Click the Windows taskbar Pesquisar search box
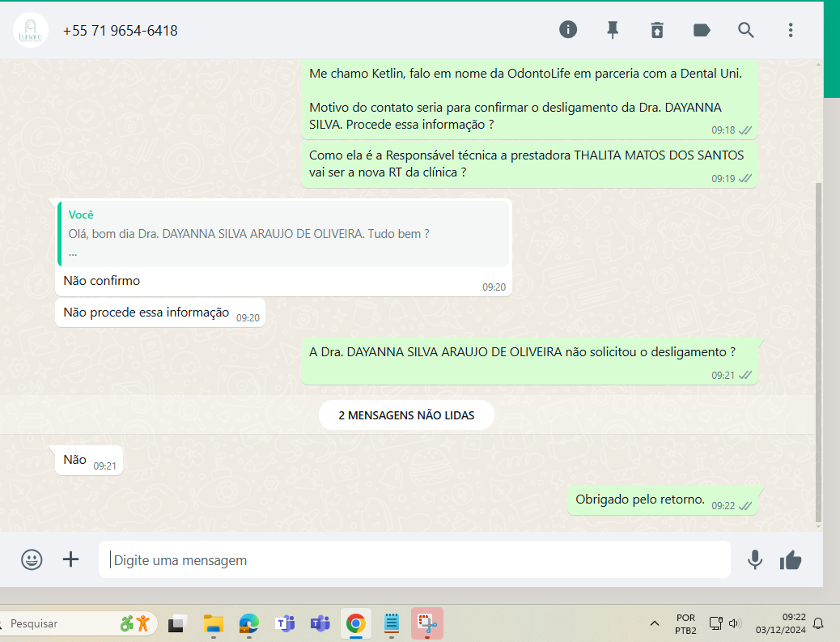This screenshot has width=840, height=642. pyautogui.click(x=80, y=623)
